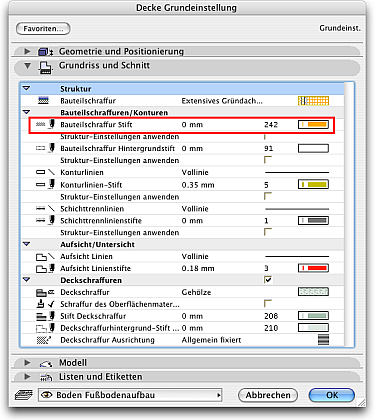Open the Boden Fußbodenaufbau layer dropdown

130,395
